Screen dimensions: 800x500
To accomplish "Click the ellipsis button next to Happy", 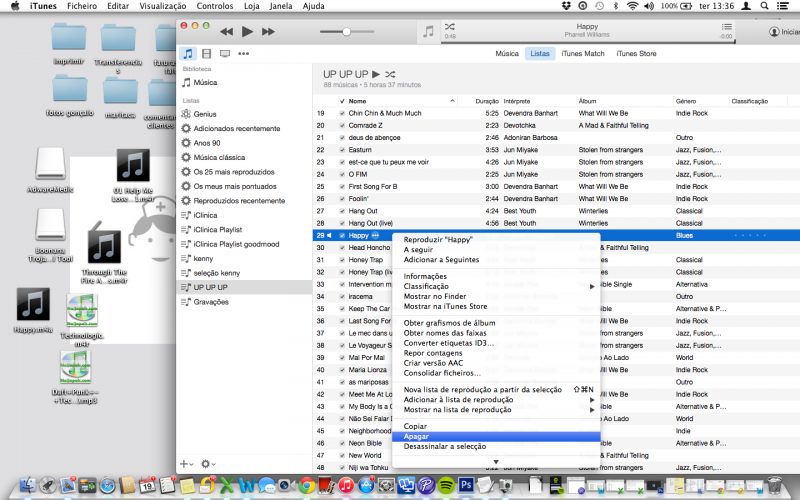I will click(x=376, y=235).
